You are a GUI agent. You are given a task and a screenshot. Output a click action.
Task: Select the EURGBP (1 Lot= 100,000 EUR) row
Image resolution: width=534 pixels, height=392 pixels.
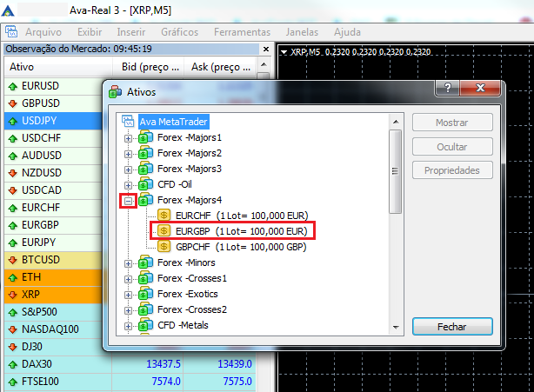[x=232, y=231]
